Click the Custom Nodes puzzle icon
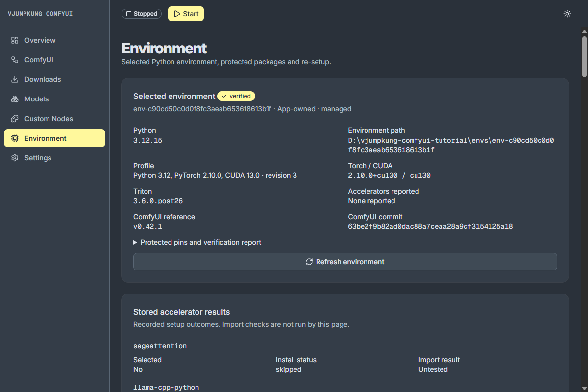The height and width of the screenshot is (392, 588). [15, 119]
